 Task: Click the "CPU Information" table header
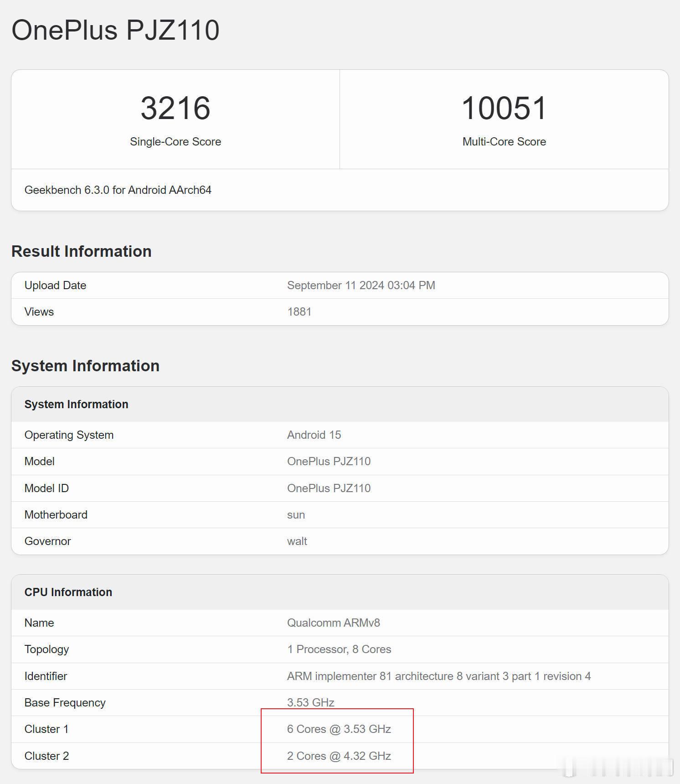tap(68, 592)
